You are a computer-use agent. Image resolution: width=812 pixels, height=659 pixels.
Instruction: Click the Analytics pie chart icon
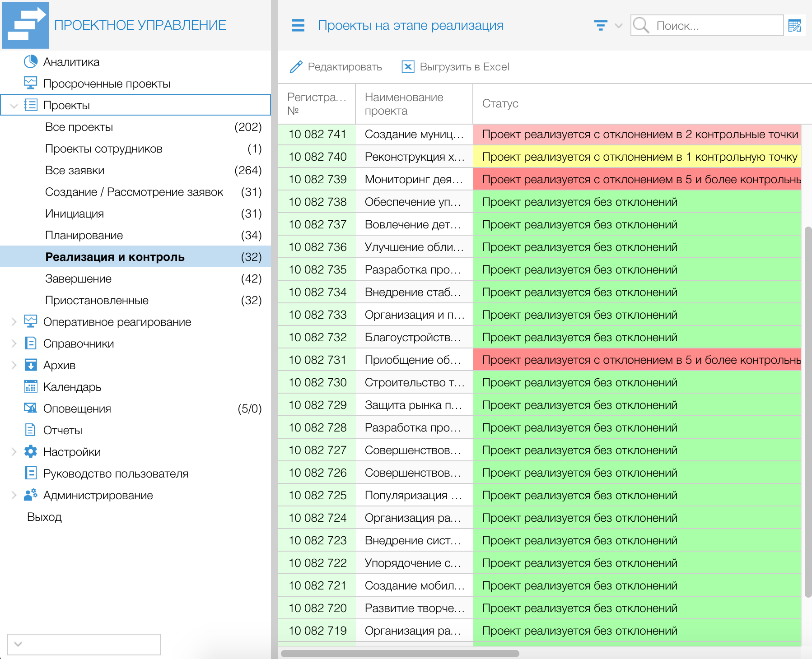(x=30, y=62)
